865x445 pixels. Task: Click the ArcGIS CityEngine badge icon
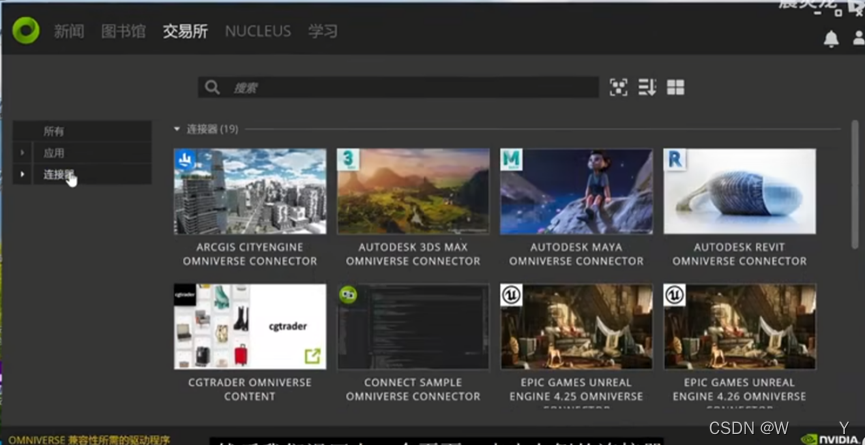(x=185, y=160)
